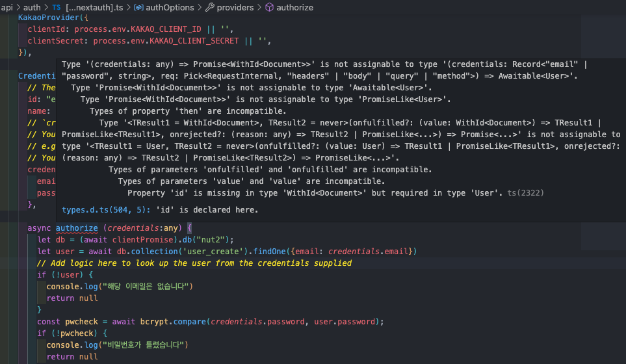Select the authOptions variable symbol icon
The image size is (626, 364).
[x=138, y=7]
